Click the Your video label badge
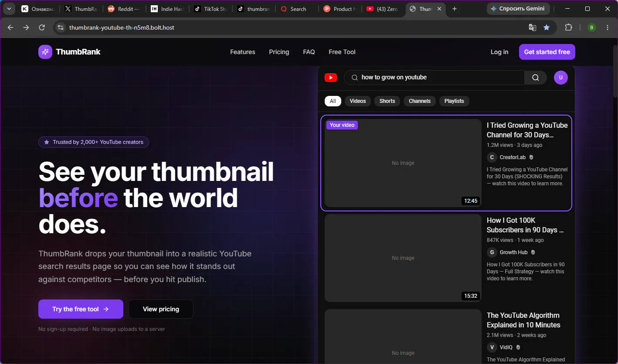 342,125
